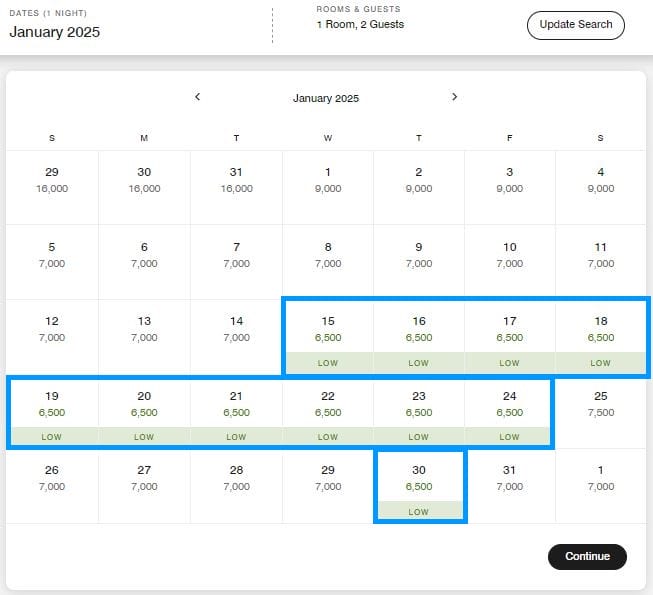Select low-price date January 19
Image resolution: width=653 pixels, height=595 pixels.
point(52,411)
